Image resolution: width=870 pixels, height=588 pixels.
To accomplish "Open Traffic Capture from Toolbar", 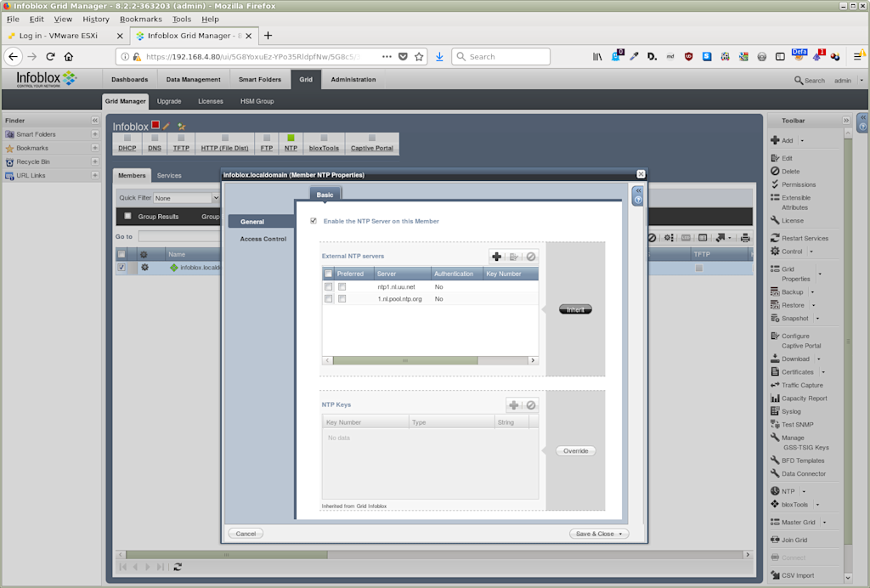I will (797, 385).
